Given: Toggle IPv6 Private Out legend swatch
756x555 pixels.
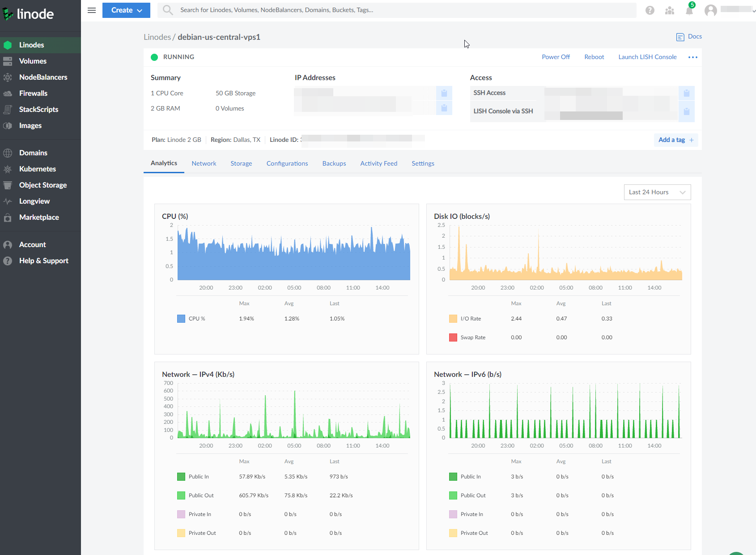Looking at the screenshot, I should tap(453, 533).
